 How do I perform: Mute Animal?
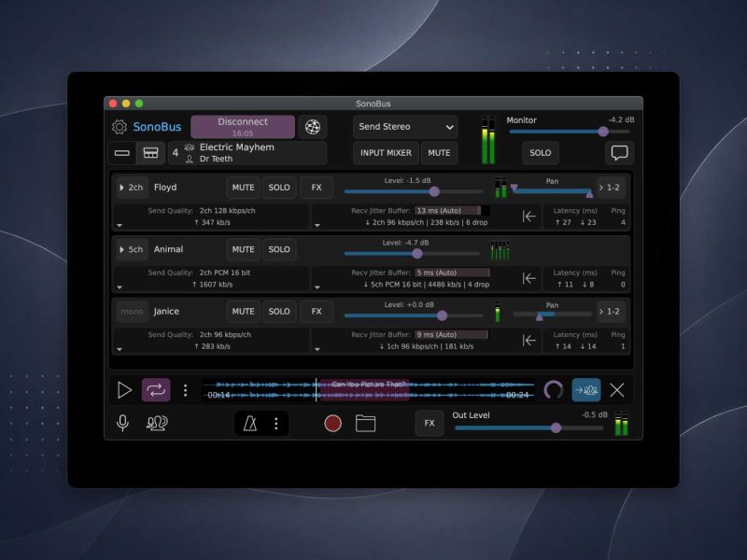pyautogui.click(x=243, y=249)
